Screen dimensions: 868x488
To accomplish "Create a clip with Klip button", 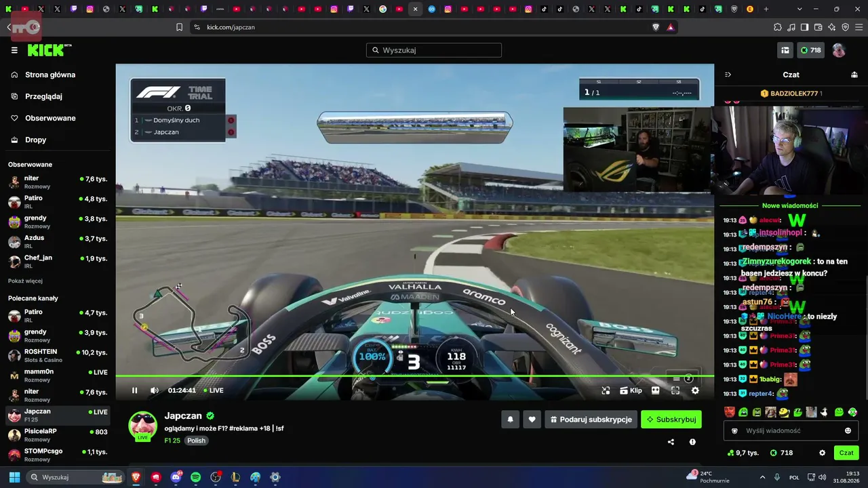I will (x=631, y=390).
